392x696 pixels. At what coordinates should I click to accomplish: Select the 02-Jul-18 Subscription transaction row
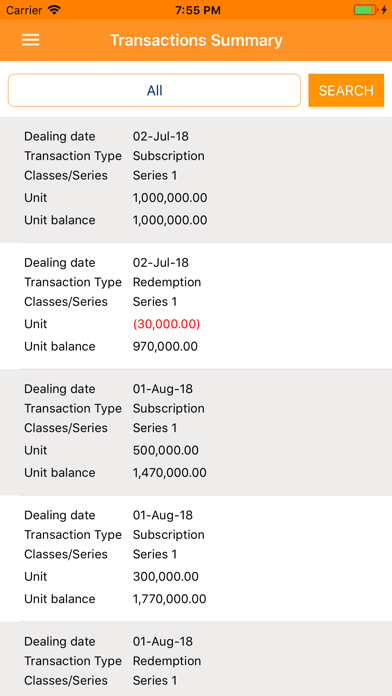click(196, 179)
